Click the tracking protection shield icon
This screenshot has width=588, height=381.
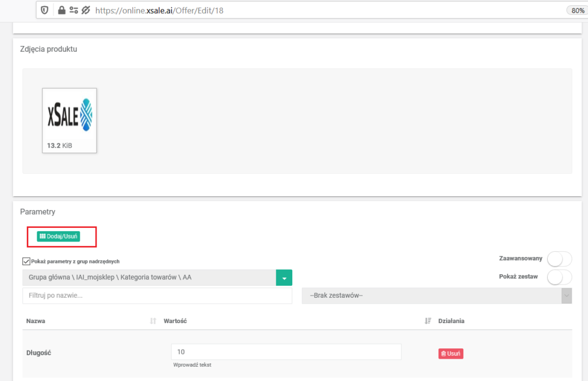point(45,10)
